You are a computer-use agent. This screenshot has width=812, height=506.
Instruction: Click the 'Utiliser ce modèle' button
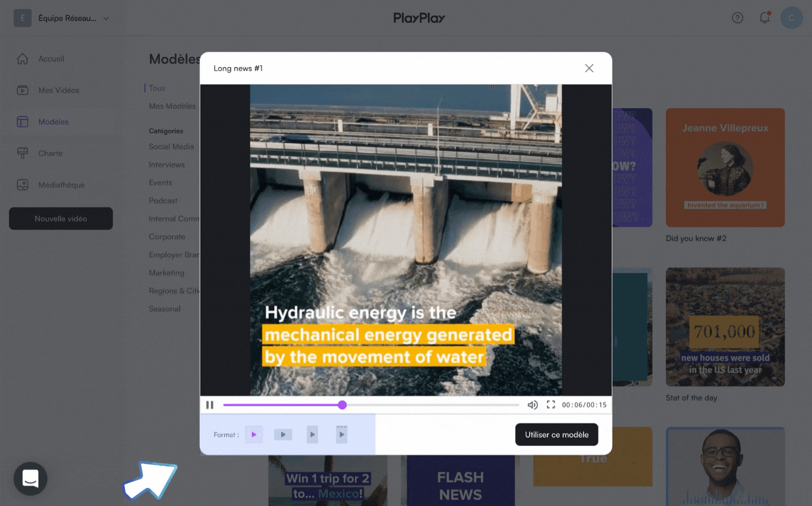556,435
